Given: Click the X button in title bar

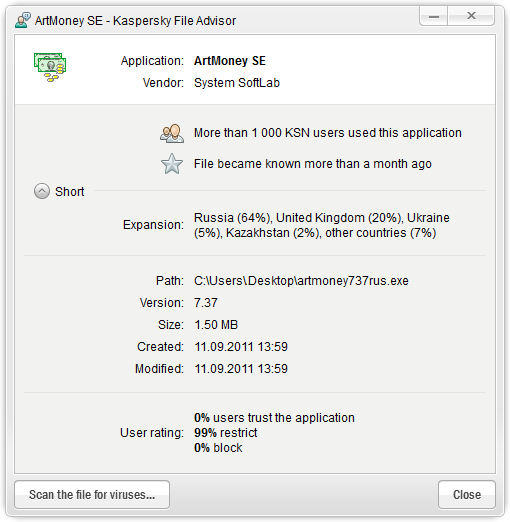Looking at the screenshot, I should [471, 16].
